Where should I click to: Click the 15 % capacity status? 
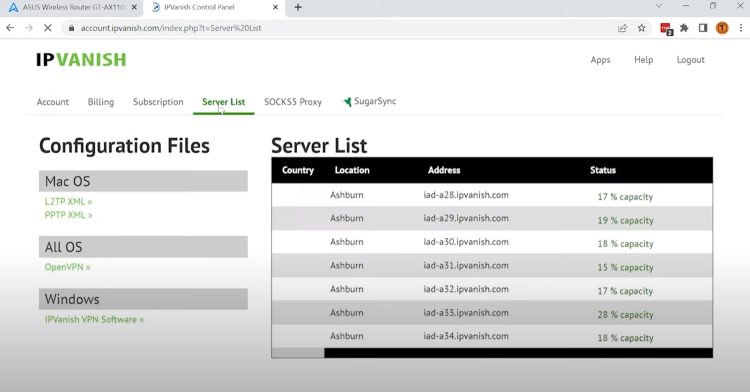point(625,268)
